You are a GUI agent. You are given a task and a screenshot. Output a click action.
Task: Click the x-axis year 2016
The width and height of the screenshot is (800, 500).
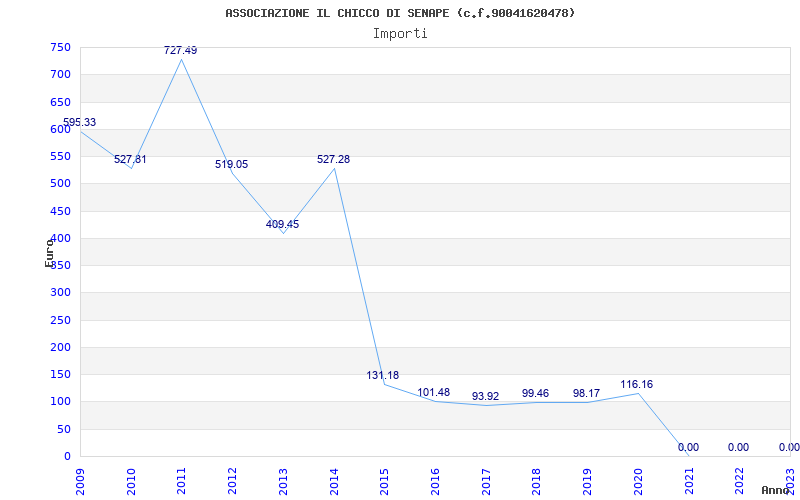436,481
